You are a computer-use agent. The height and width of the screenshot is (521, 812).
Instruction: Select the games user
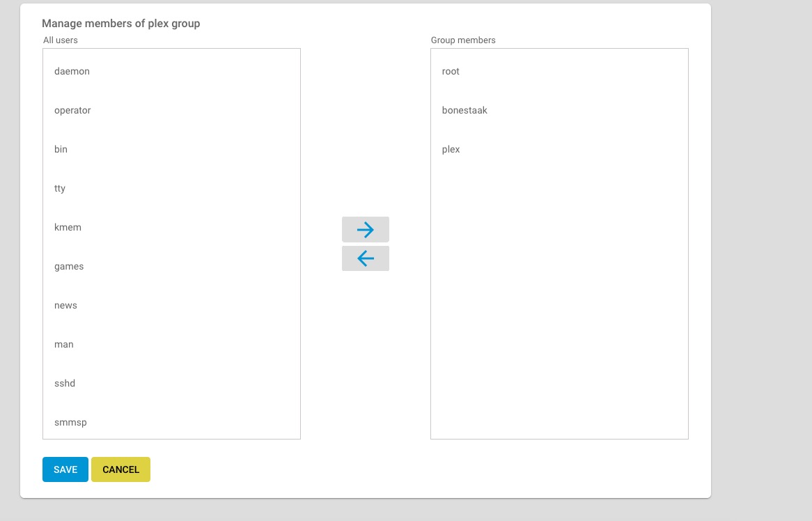tap(171, 266)
